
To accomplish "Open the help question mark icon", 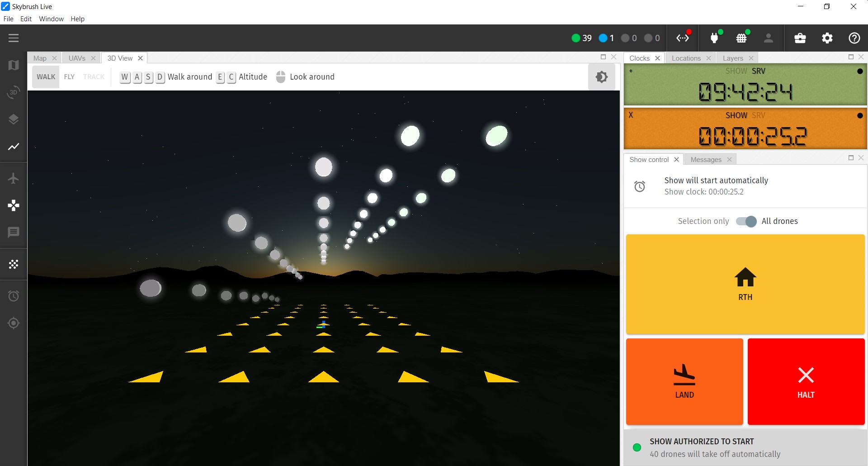I will tap(854, 38).
